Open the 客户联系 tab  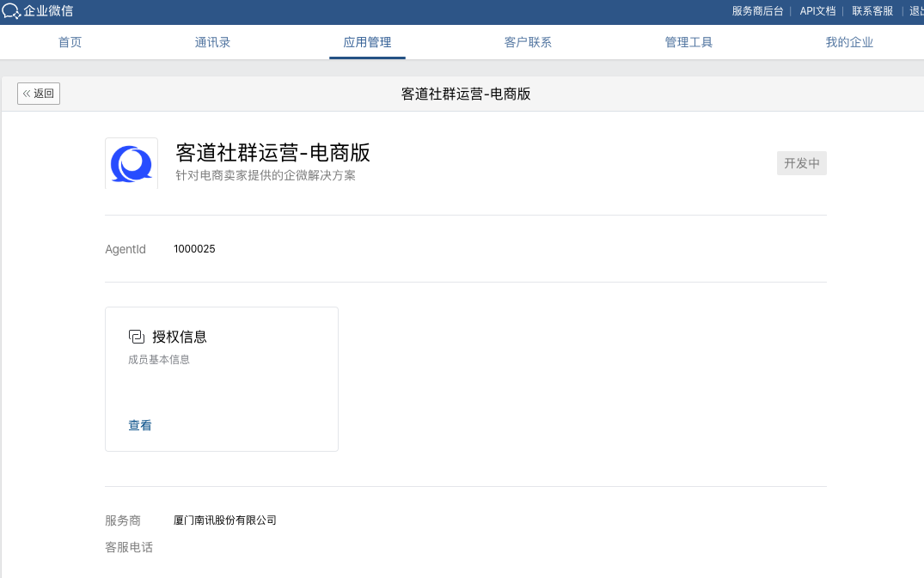528,42
